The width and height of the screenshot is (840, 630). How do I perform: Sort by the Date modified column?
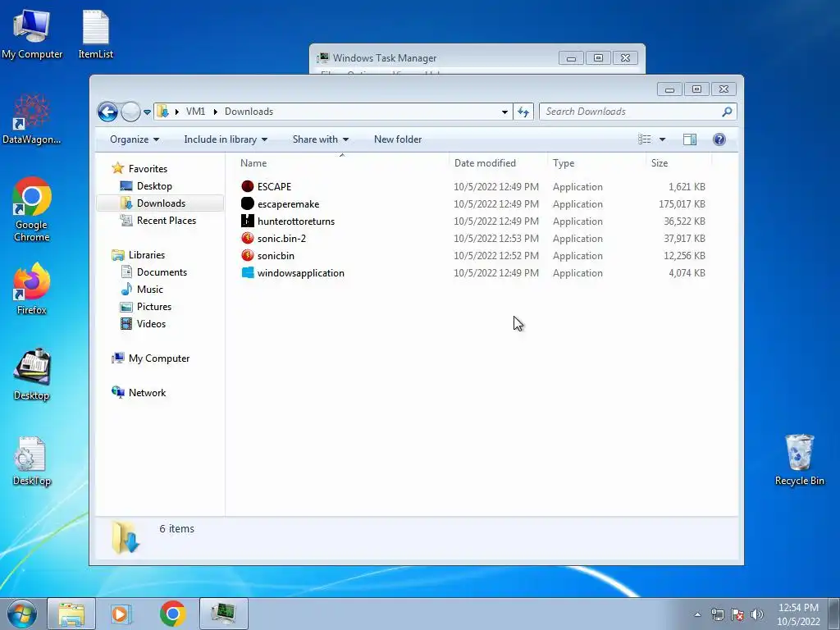[x=498, y=163]
